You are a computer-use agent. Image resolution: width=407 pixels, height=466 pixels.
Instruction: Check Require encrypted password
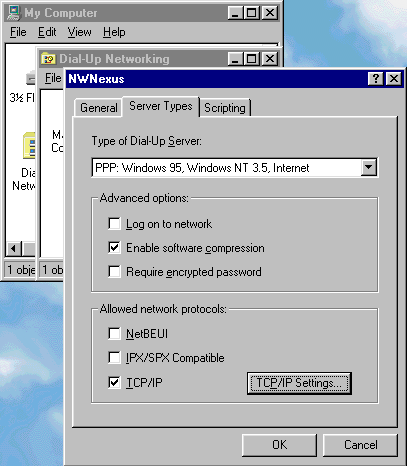(114, 271)
